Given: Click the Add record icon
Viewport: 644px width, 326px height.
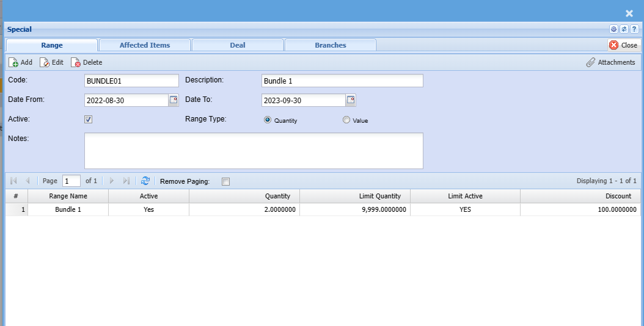Looking at the screenshot, I should (x=13, y=62).
